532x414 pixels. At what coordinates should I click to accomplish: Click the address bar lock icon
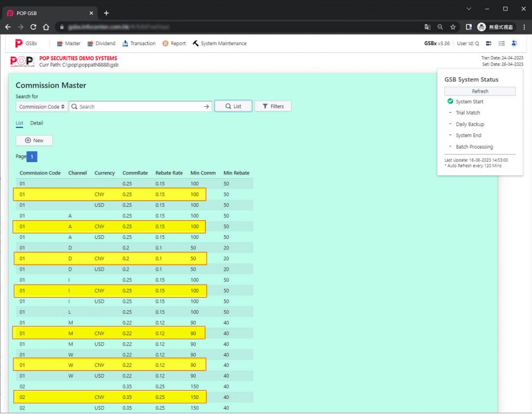[x=62, y=27]
